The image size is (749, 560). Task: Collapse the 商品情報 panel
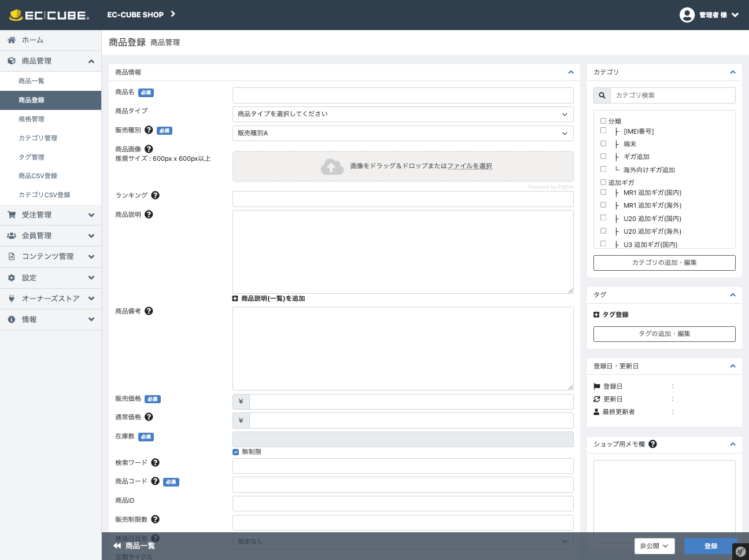pos(571,72)
